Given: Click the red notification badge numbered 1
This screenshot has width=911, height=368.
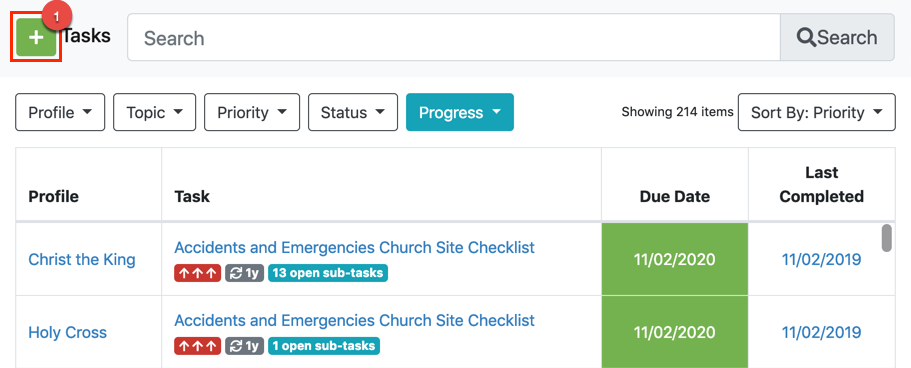Looking at the screenshot, I should click(x=56, y=17).
